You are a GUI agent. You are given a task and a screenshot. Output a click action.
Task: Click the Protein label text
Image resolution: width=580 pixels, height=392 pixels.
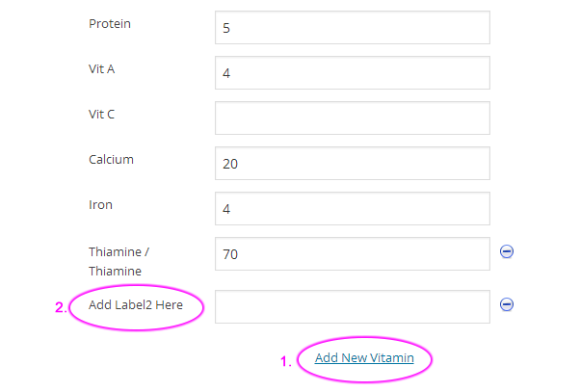(x=110, y=24)
